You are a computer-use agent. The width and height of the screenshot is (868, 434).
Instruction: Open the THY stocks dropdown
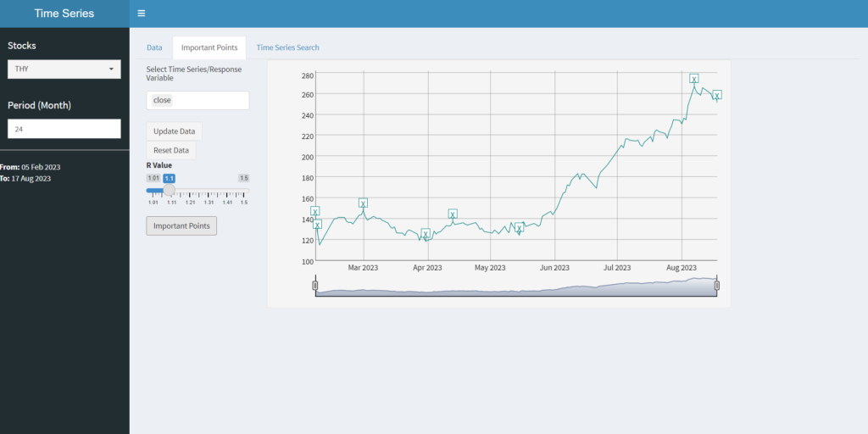click(x=64, y=70)
